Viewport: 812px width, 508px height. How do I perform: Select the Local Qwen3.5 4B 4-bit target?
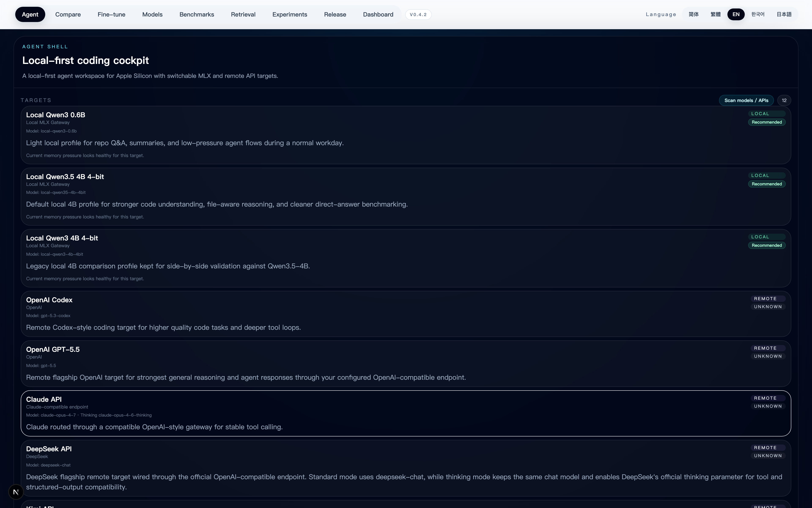tap(406, 197)
